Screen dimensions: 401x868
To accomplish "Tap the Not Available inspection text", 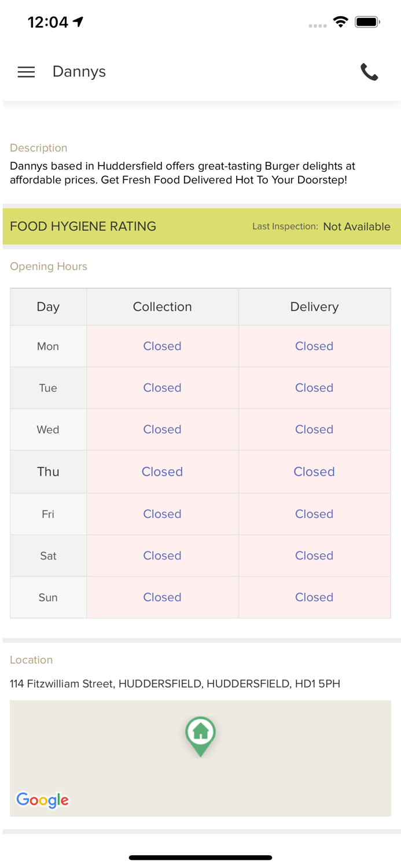I will (x=356, y=227).
